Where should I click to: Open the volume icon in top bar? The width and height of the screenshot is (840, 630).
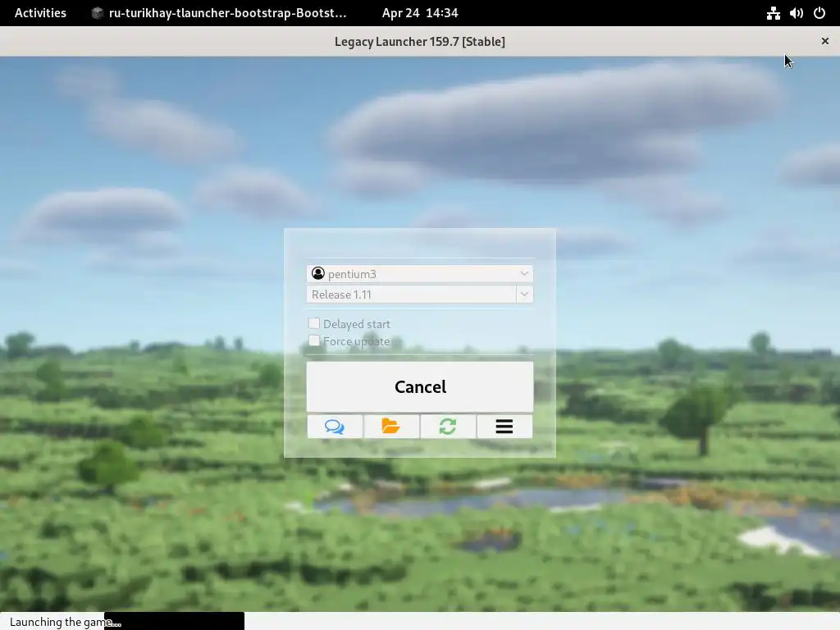[796, 13]
